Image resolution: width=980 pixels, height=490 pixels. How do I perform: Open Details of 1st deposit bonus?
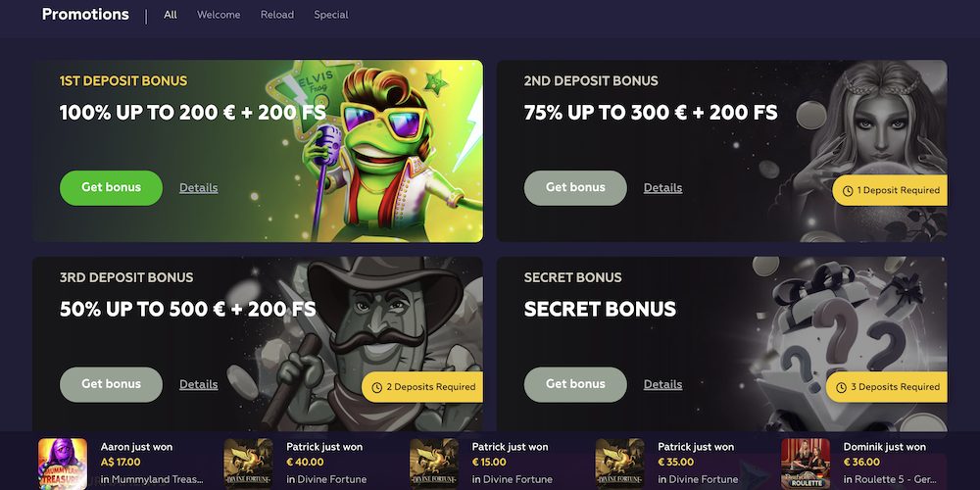tap(199, 187)
